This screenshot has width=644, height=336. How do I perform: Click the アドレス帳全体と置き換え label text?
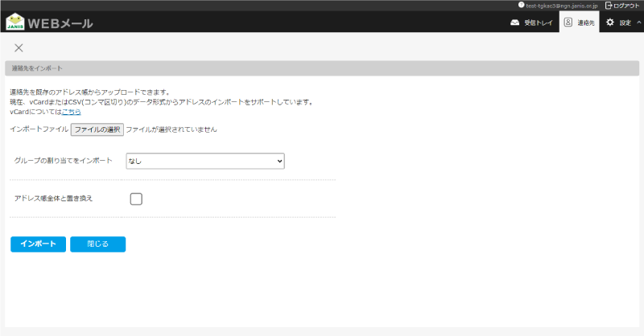pyautogui.click(x=53, y=199)
